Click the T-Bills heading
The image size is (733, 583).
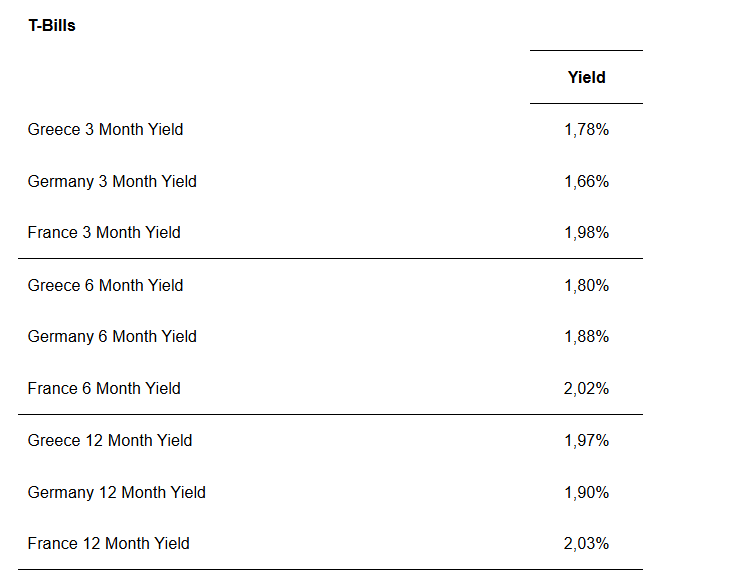click(52, 25)
